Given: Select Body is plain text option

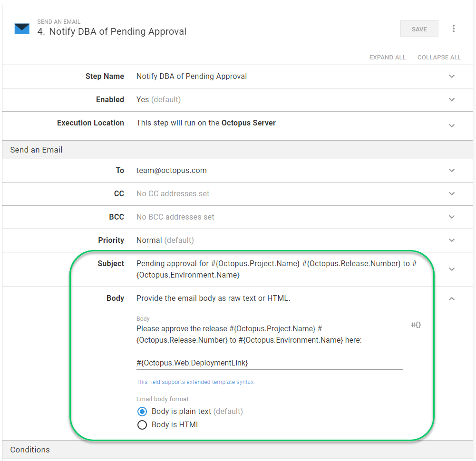Looking at the screenshot, I should coord(142,412).
